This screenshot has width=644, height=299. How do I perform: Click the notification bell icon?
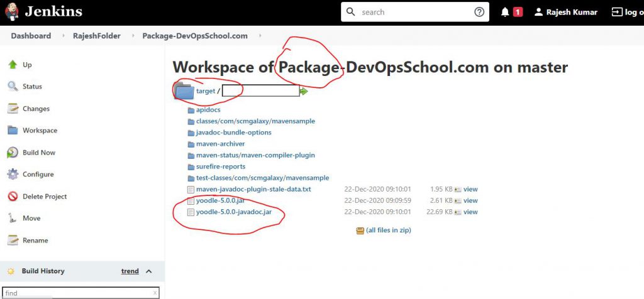pyautogui.click(x=506, y=12)
